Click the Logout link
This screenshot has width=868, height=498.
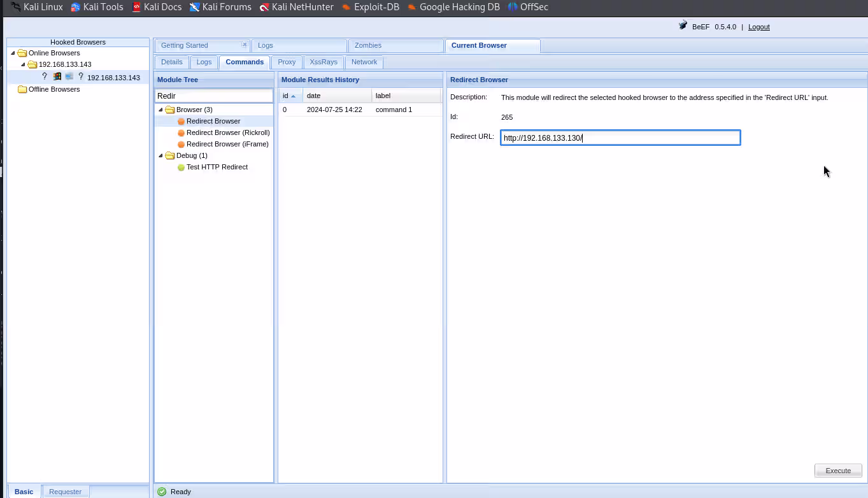click(x=758, y=27)
